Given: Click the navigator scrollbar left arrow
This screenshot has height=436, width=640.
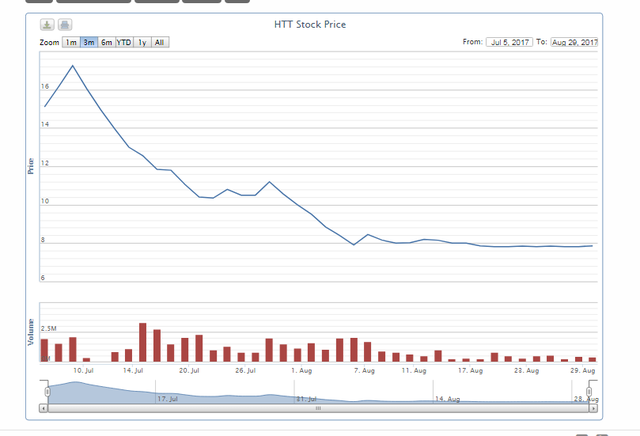Looking at the screenshot, I should pos(43,408).
